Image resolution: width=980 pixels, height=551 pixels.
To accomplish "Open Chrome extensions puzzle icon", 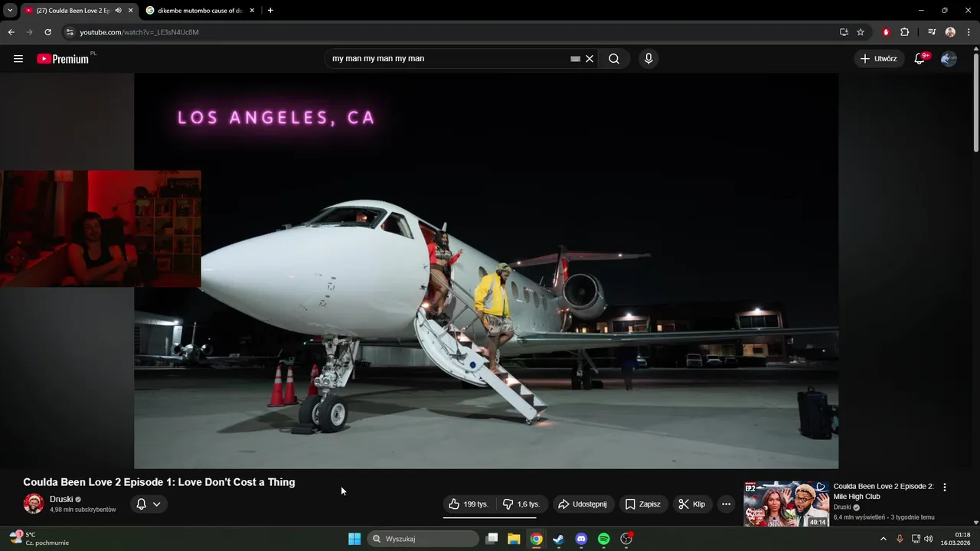I will (x=905, y=32).
